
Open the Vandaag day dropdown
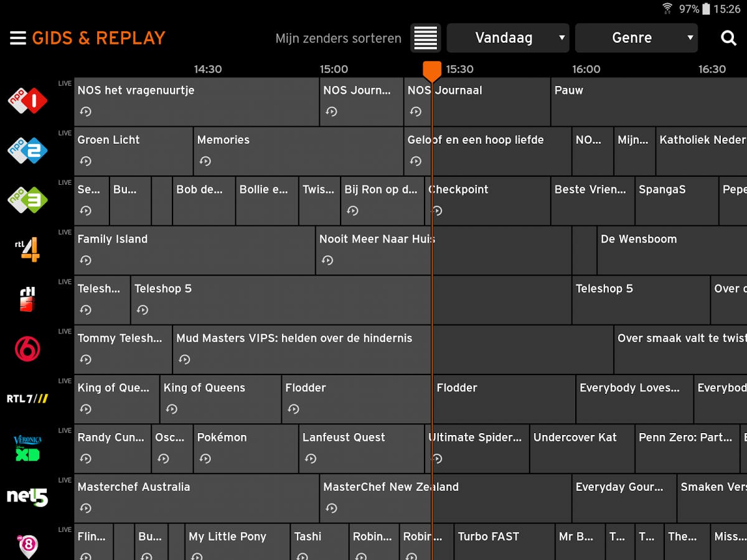tap(508, 38)
